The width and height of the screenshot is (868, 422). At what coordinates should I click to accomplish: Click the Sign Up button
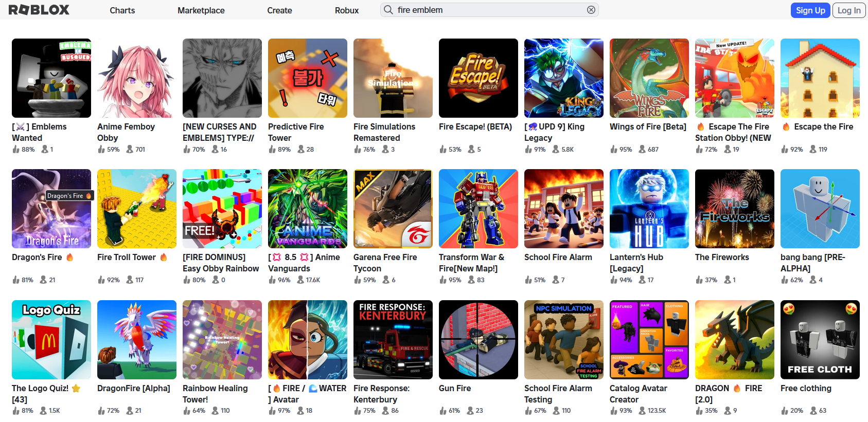pyautogui.click(x=810, y=10)
